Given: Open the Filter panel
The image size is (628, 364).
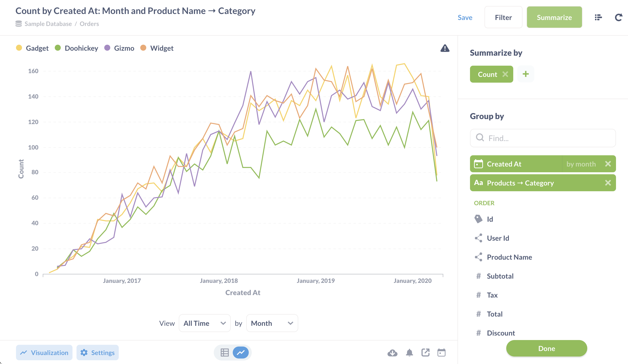Looking at the screenshot, I should pyautogui.click(x=503, y=17).
